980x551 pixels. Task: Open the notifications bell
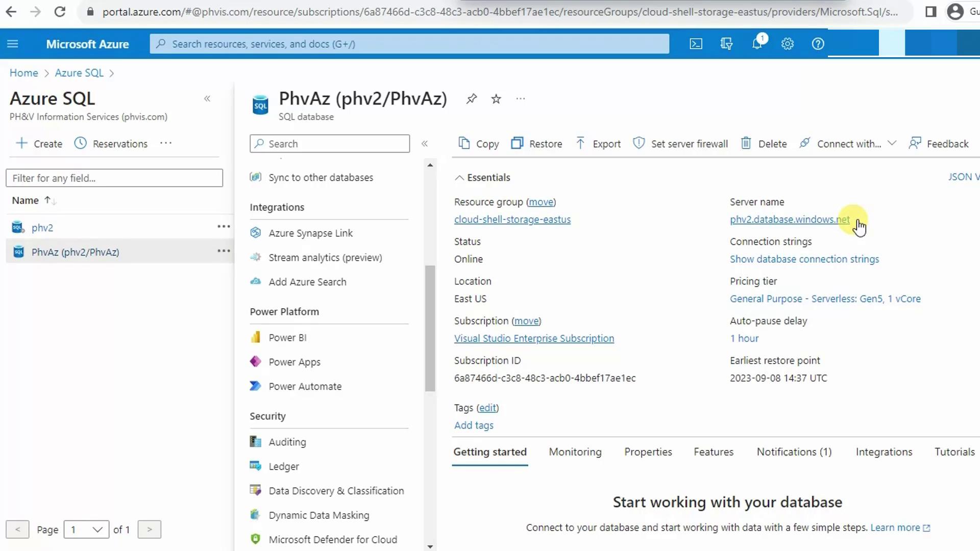(757, 44)
